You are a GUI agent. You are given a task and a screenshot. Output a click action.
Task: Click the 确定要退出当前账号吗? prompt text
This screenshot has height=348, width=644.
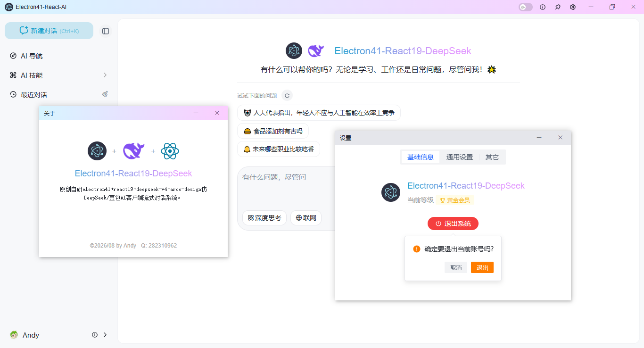(459, 249)
